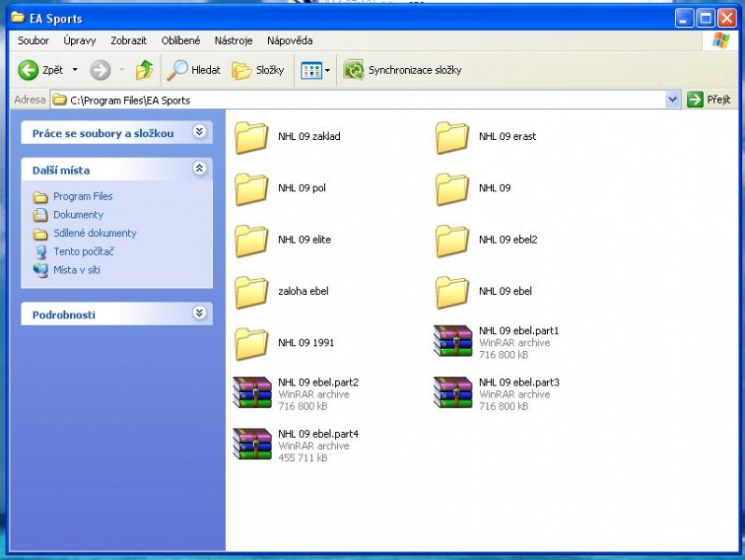Open the Nápověda menu
Viewport: 745px width, 560px height.
coord(289,40)
